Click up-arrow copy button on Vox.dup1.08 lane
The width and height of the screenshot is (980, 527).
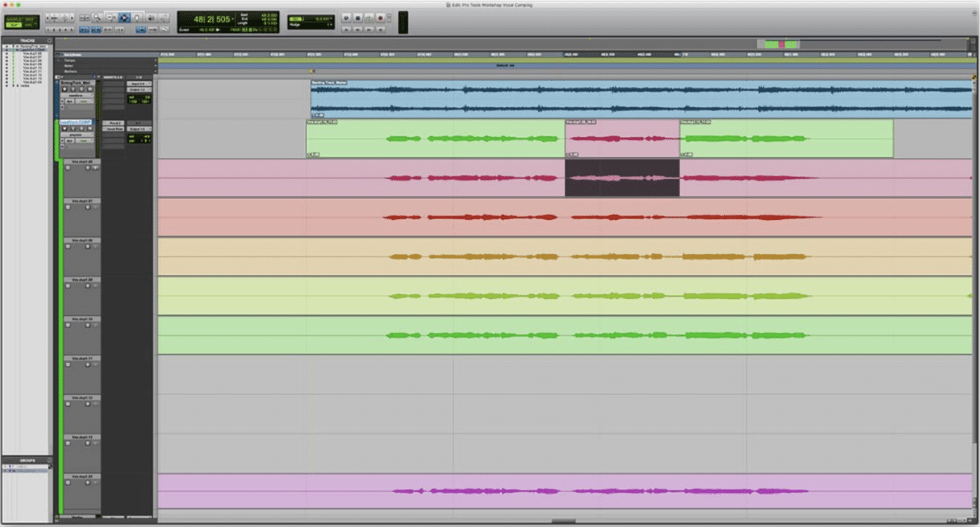96,246
